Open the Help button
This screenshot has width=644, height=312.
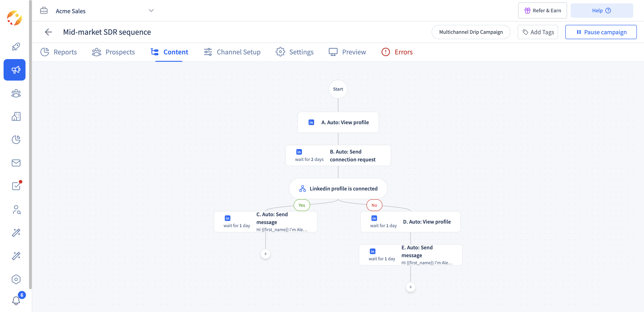tap(602, 11)
